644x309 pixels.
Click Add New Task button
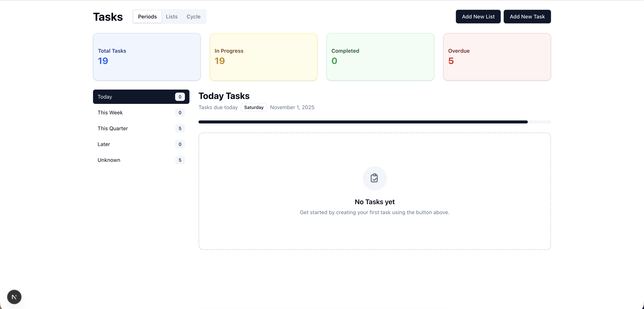pos(527,17)
